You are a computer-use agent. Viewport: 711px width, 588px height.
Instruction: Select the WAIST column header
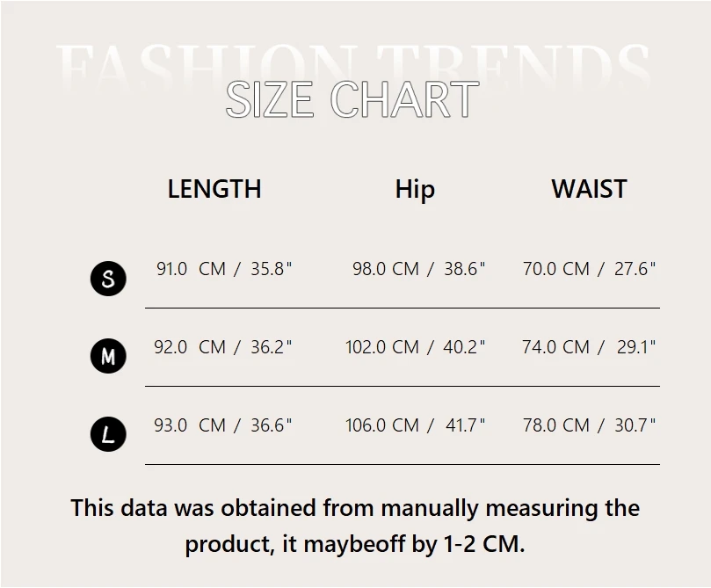click(589, 189)
